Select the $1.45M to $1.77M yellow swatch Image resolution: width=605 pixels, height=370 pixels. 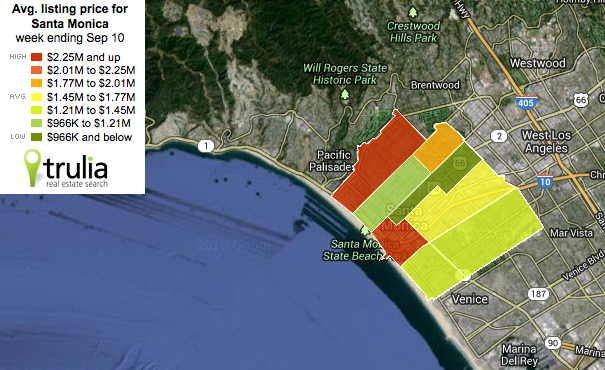(37, 96)
